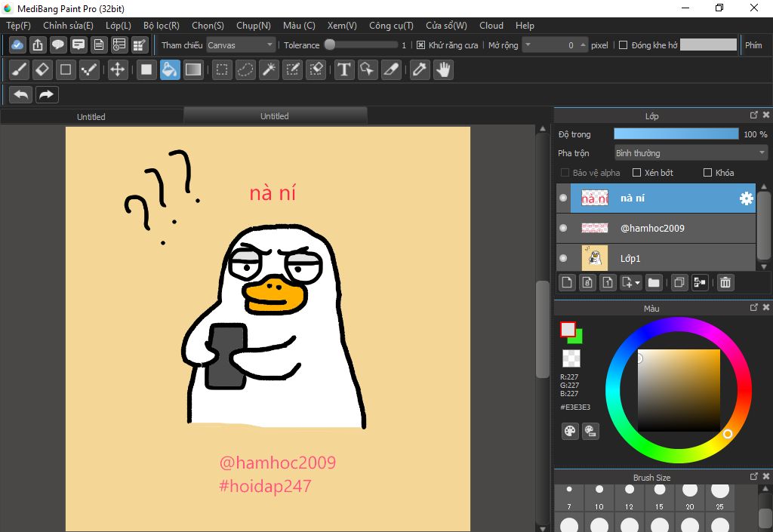Click the Undo arrow button
Screen dimensions: 773x532
(x=20, y=94)
